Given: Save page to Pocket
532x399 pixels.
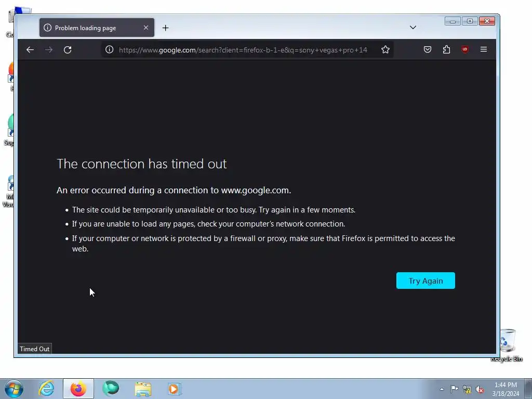Looking at the screenshot, I should 428,49.
